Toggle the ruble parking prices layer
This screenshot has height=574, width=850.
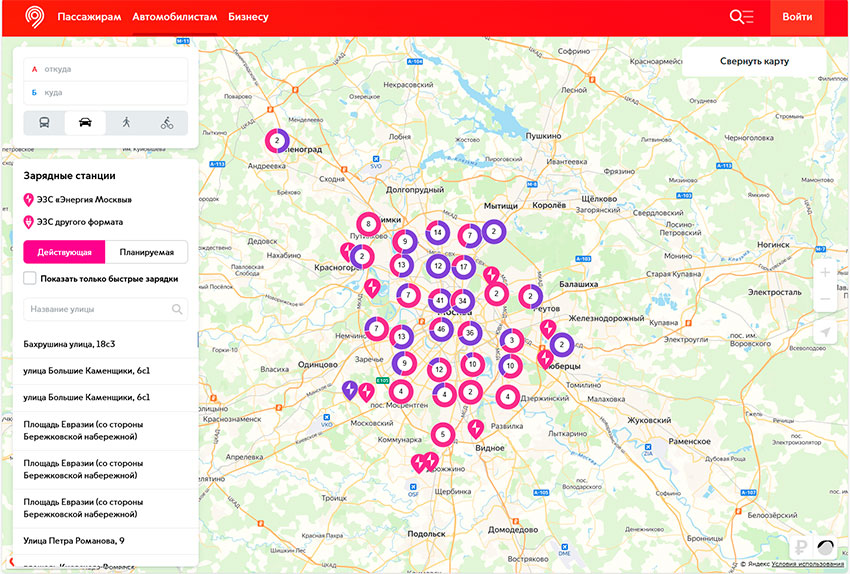pyautogui.click(x=801, y=547)
